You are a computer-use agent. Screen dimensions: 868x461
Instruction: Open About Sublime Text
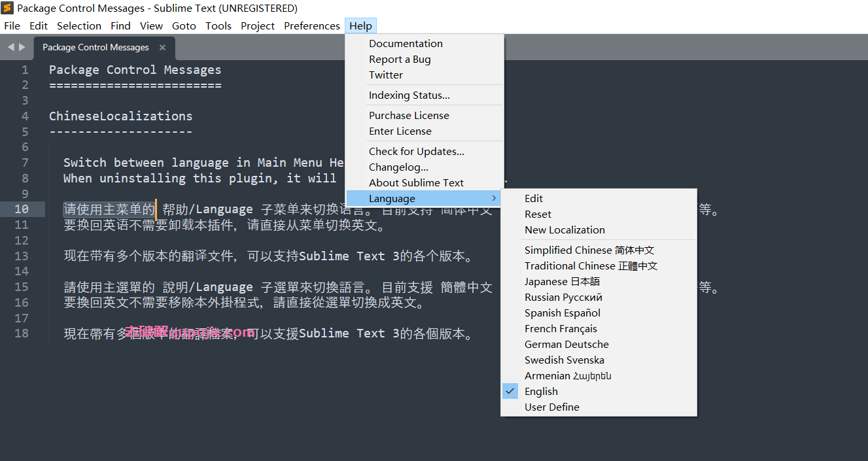pyautogui.click(x=425, y=182)
